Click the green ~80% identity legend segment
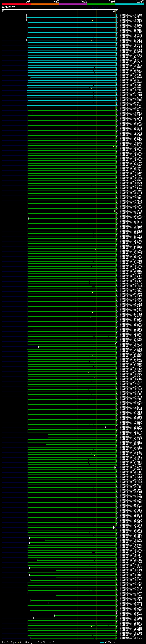This screenshot has width=146, height=644. coord(101,4)
